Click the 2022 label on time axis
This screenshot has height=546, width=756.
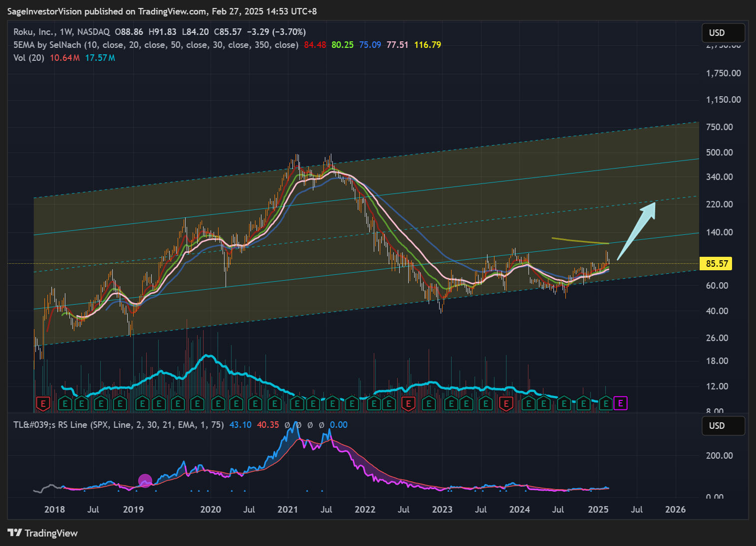click(365, 510)
